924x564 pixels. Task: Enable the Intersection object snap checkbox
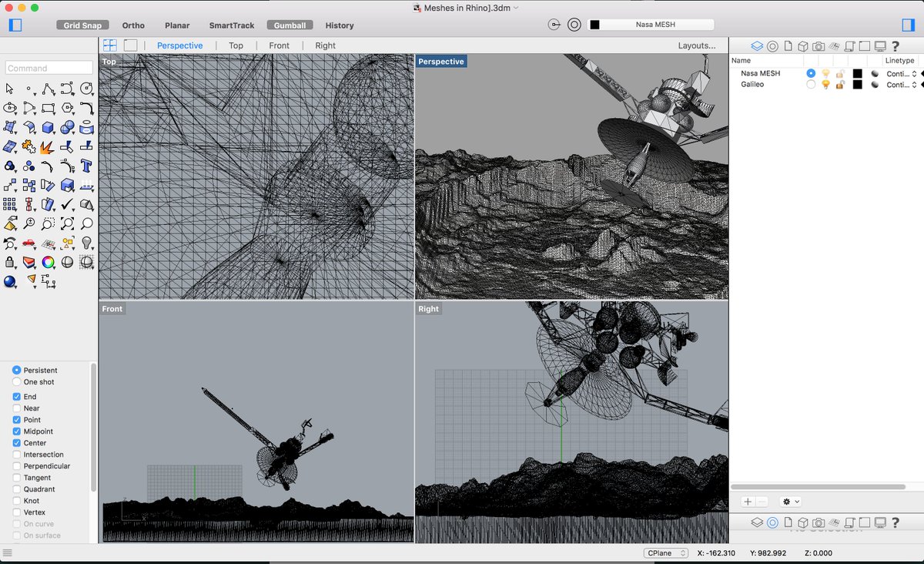17,455
